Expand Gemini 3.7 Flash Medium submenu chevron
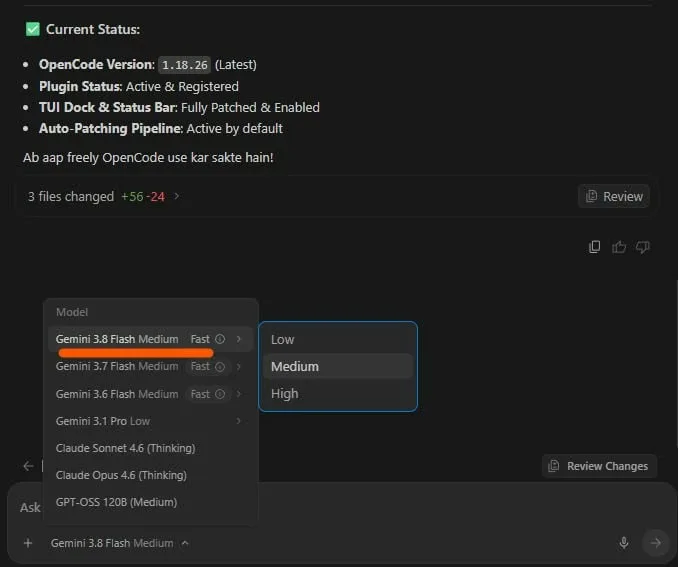 (238, 367)
